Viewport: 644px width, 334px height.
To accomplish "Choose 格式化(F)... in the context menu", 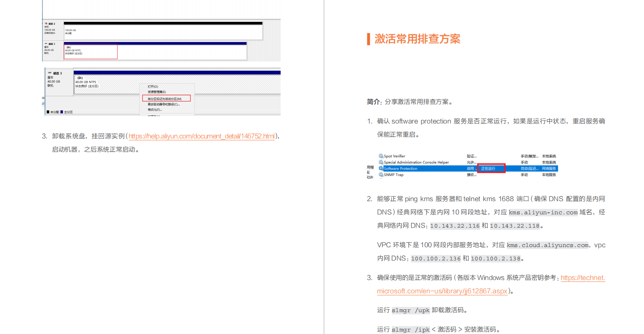I will click(x=155, y=110).
